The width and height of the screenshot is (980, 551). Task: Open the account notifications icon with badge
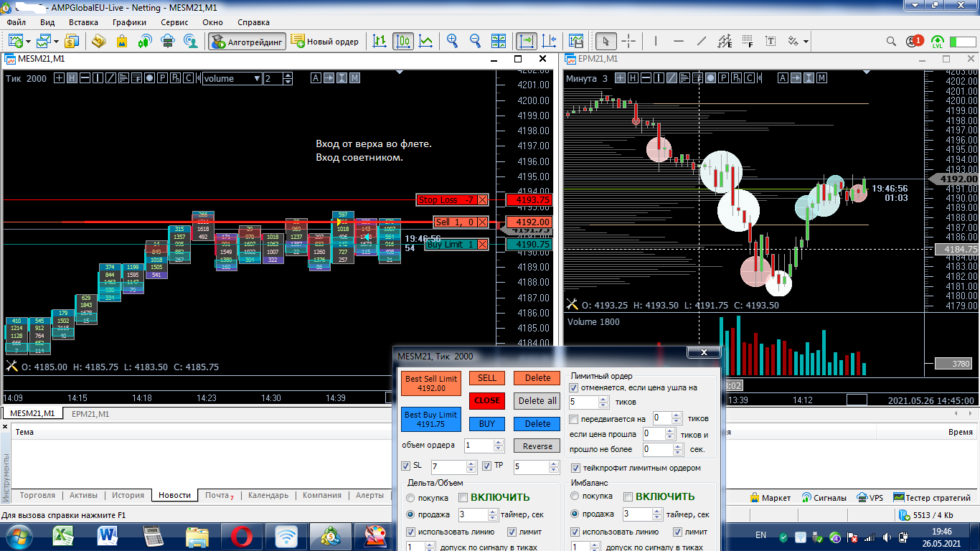point(914,42)
